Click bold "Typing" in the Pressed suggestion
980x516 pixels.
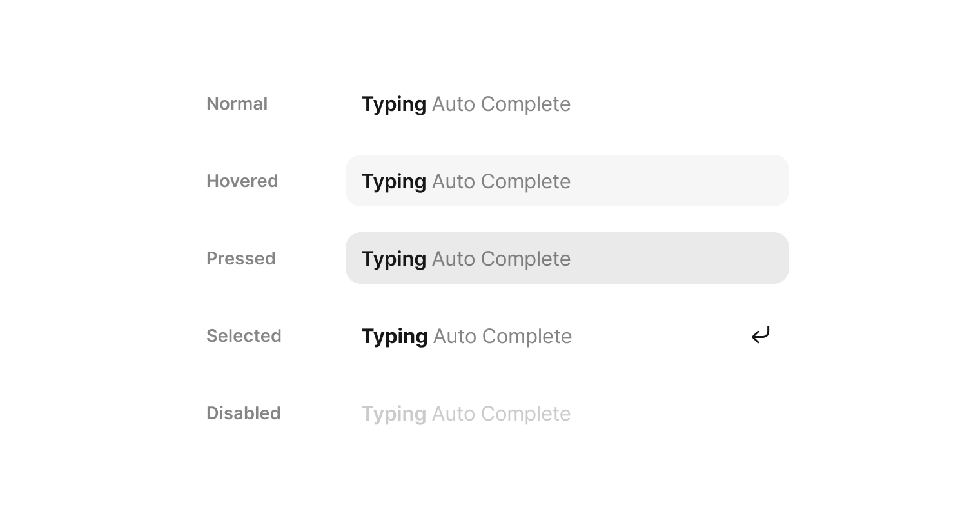(393, 259)
